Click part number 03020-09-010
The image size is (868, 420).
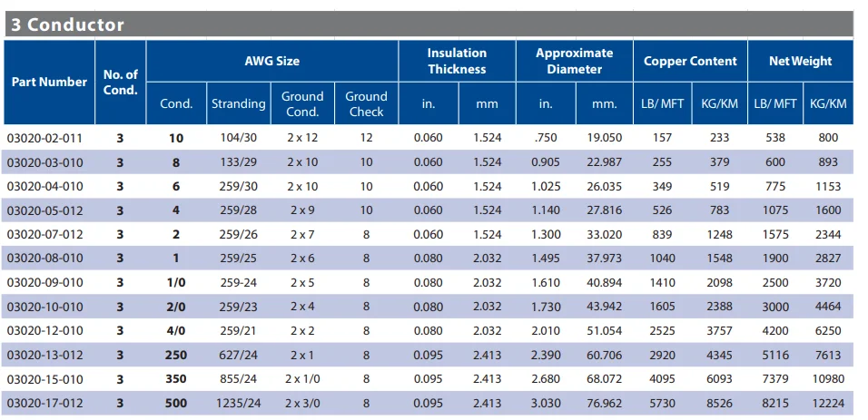click(44, 282)
